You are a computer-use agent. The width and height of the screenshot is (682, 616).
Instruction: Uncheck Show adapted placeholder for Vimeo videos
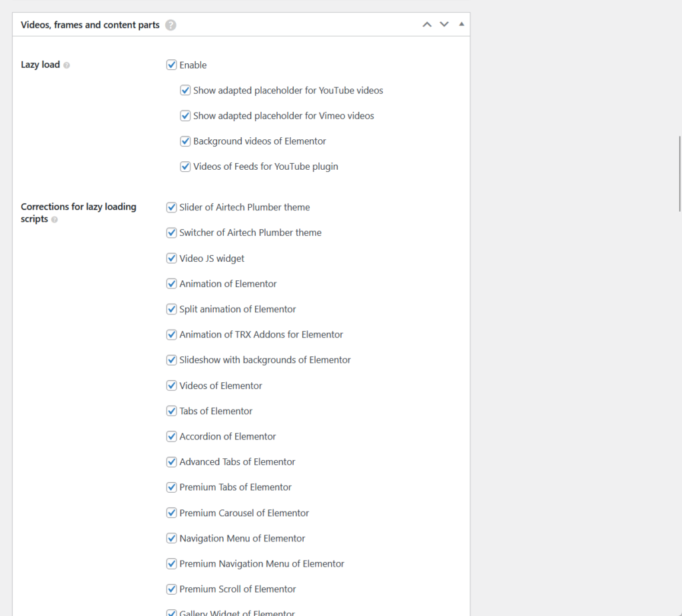point(185,116)
